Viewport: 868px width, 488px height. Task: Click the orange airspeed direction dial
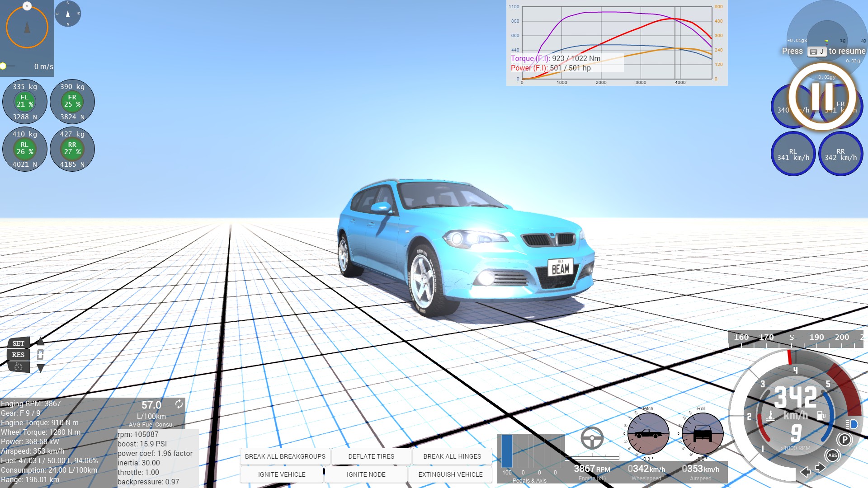point(27,27)
